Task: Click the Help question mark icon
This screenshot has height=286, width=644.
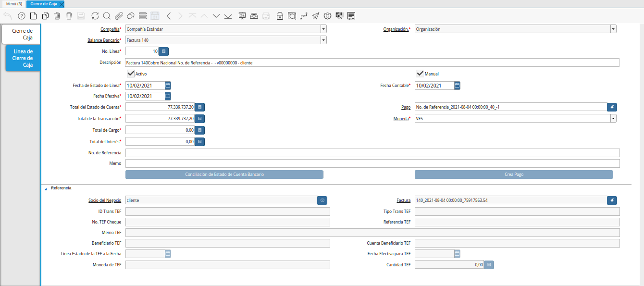Action: [21, 16]
